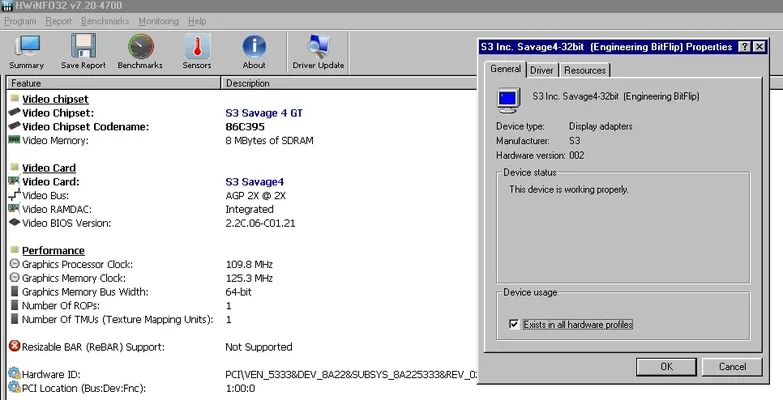Launch Benchmarks gauge icon

(x=141, y=51)
